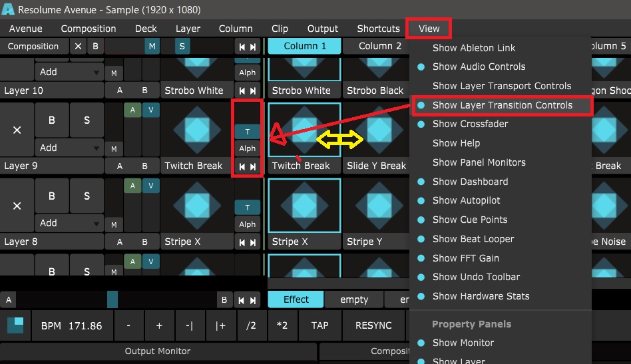The height and width of the screenshot is (364, 631).
Task: Toggle the composition master M button
Action: click(x=152, y=47)
